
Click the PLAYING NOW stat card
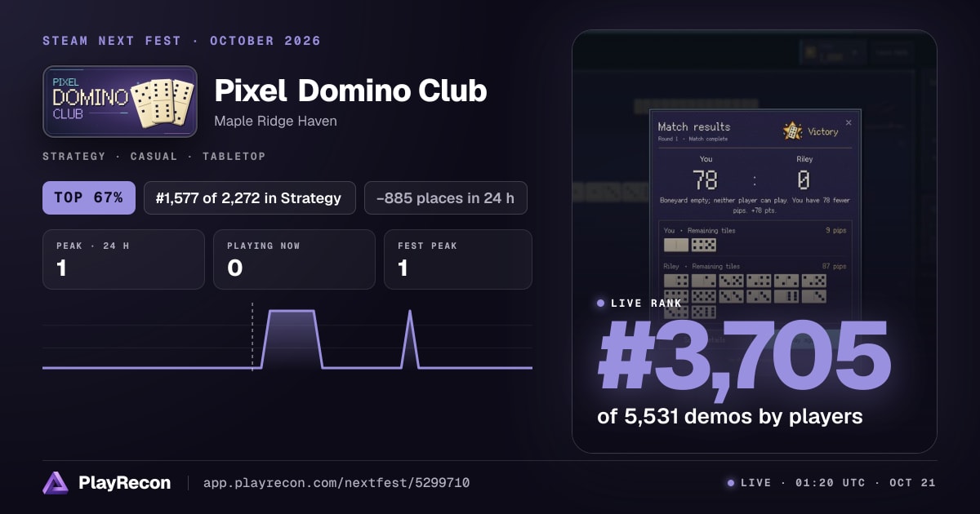click(294, 259)
